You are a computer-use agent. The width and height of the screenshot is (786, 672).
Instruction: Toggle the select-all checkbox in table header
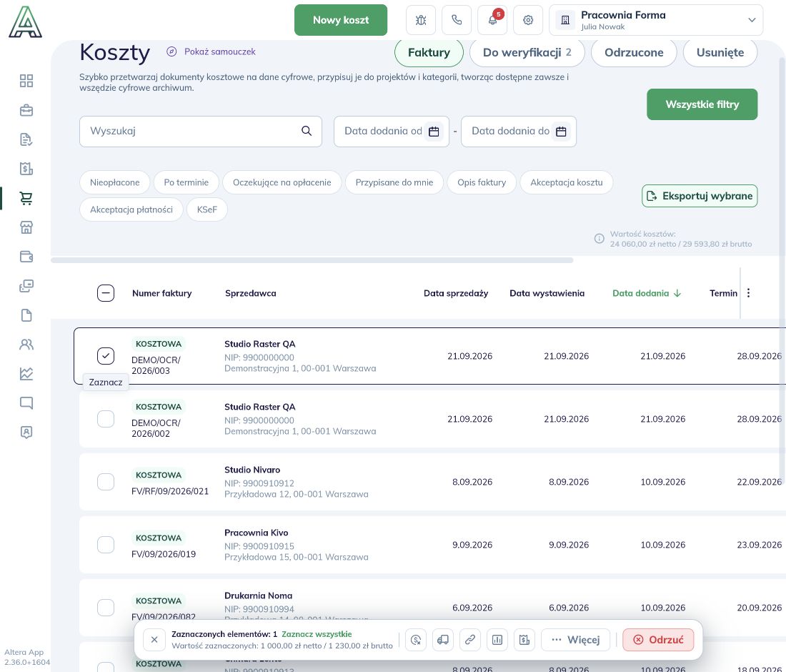point(106,293)
